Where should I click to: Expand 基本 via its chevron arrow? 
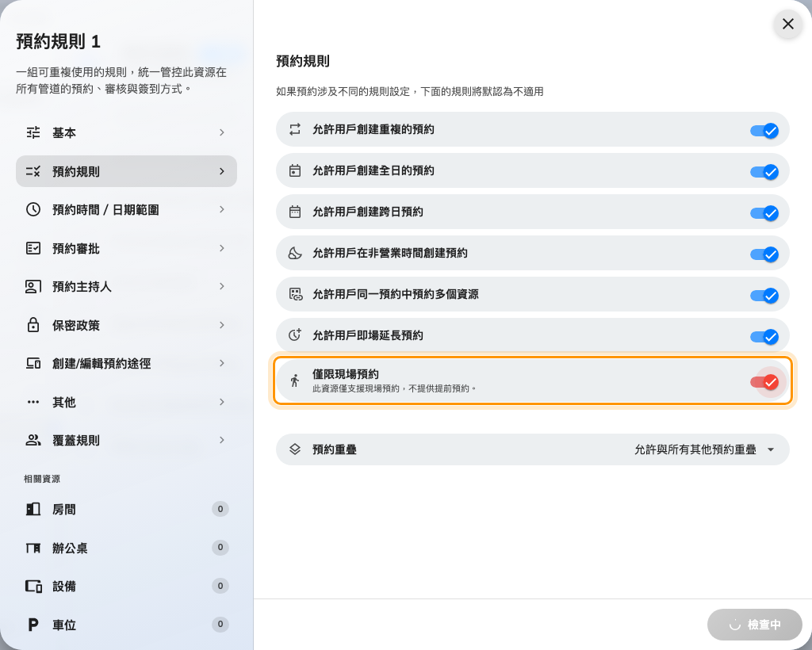(222, 132)
